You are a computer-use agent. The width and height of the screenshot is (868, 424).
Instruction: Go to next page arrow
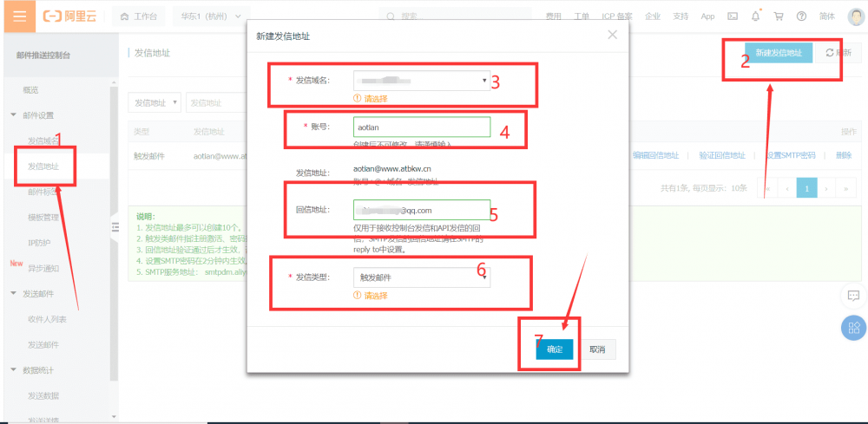[x=826, y=188]
